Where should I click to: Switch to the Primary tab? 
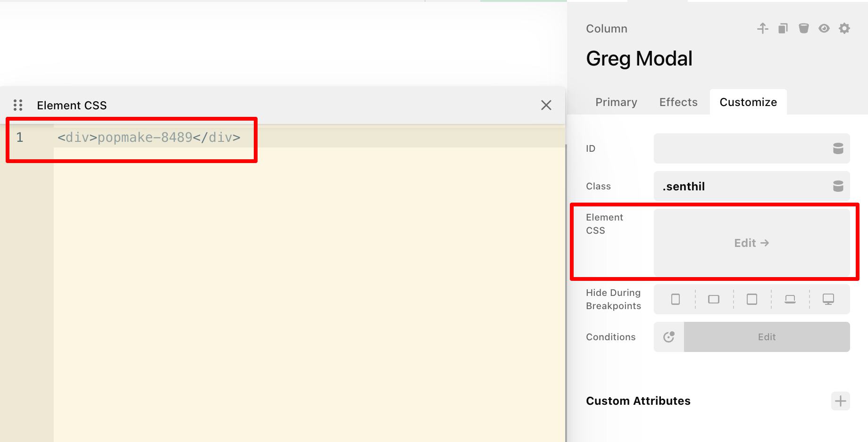click(x=616, y=102)
